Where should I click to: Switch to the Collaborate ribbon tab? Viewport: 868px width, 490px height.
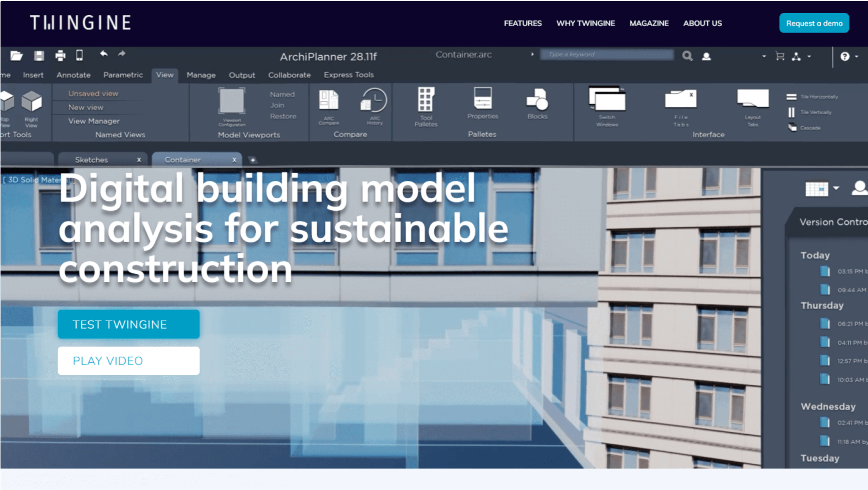(x=289, y=75)
